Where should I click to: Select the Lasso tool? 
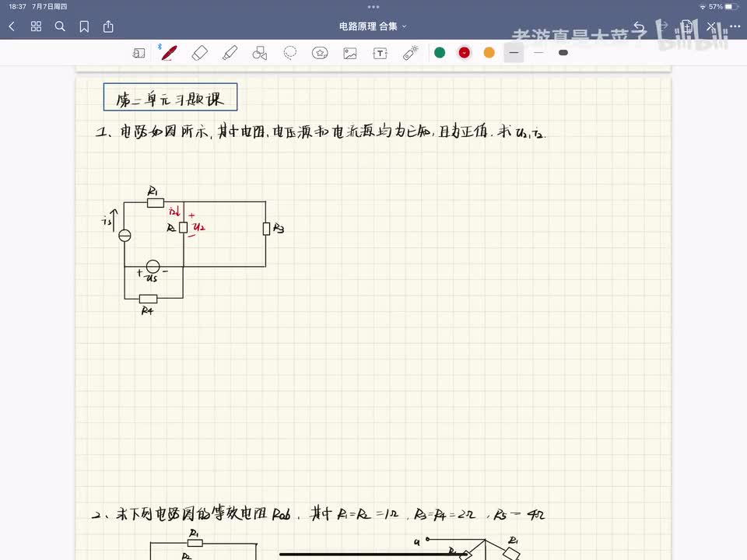tap(289, 53)
